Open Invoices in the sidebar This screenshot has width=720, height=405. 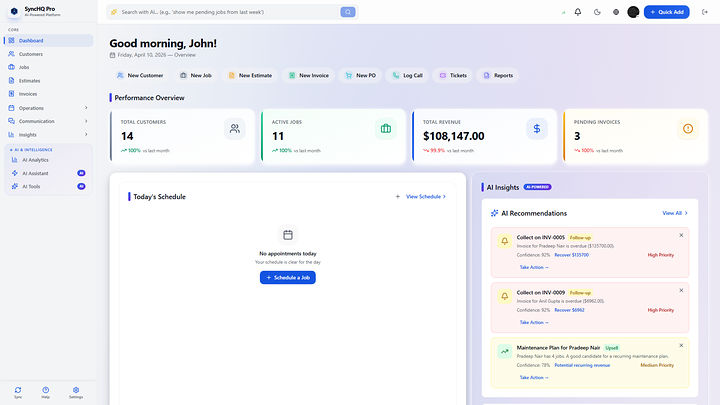click(49, 94)
